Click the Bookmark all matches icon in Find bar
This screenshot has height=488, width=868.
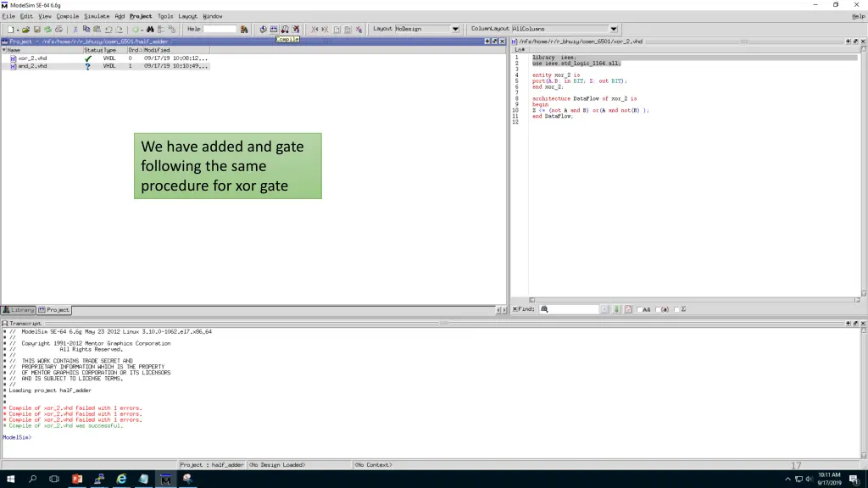(628, 309)
